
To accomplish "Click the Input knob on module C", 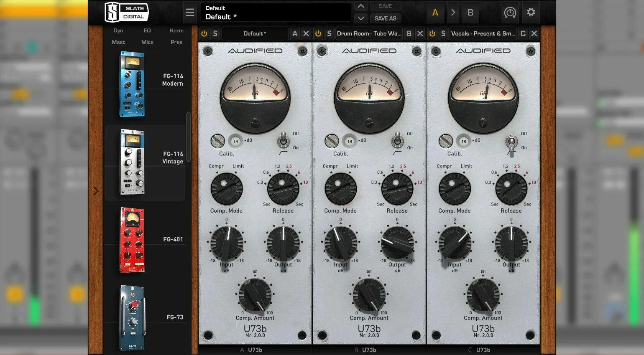I will tap(455, 243).
